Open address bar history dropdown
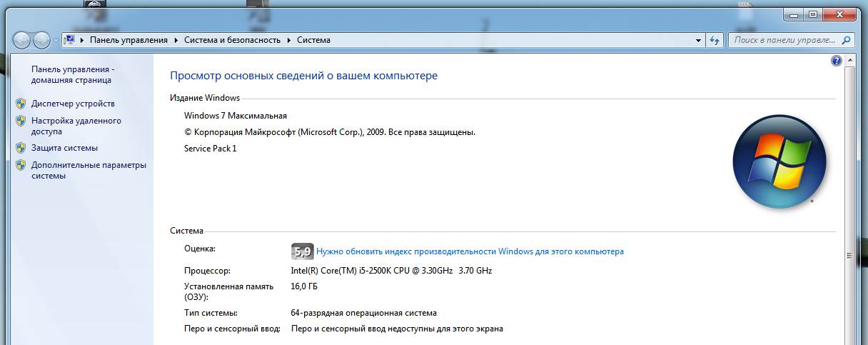This screenshot has height=345, width=868. [x=699, y=41]
